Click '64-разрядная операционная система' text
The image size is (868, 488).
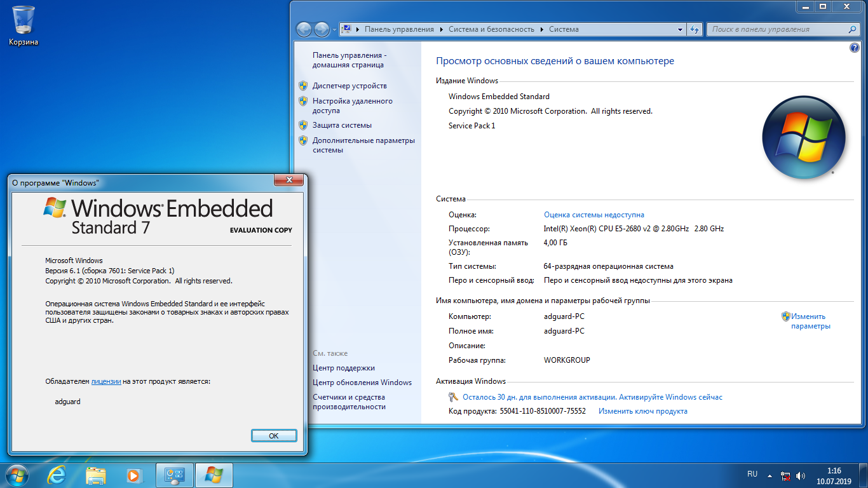609,266
